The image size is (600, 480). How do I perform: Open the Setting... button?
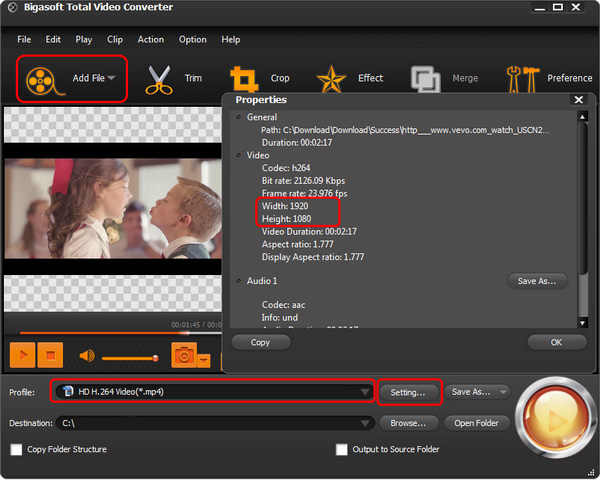tap(408, 392)
